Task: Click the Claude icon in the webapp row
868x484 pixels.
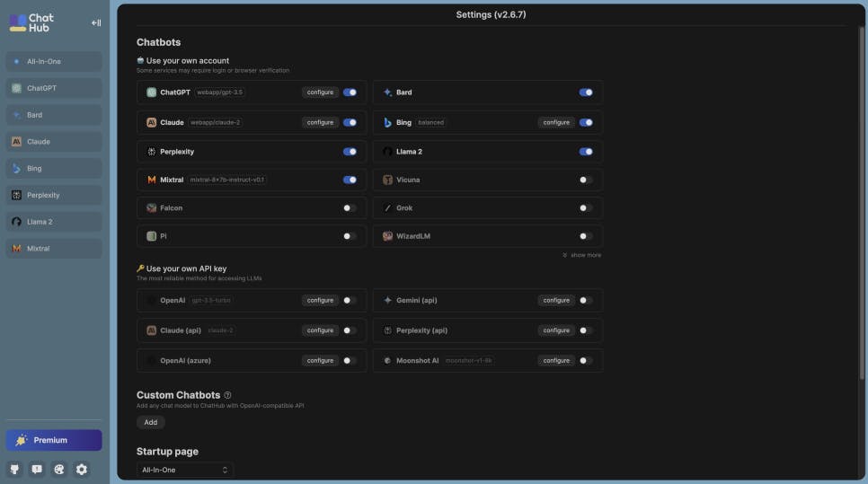Action: click(151, 122)
